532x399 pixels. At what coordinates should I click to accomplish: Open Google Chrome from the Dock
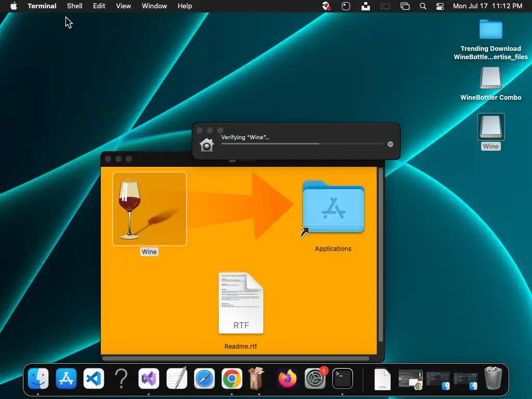click(x=232, y=378)
